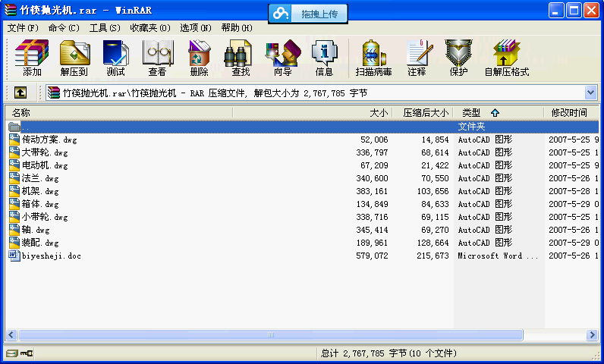
Task: Click the 添加 (Add) toolbar icon
Action: 32,53
